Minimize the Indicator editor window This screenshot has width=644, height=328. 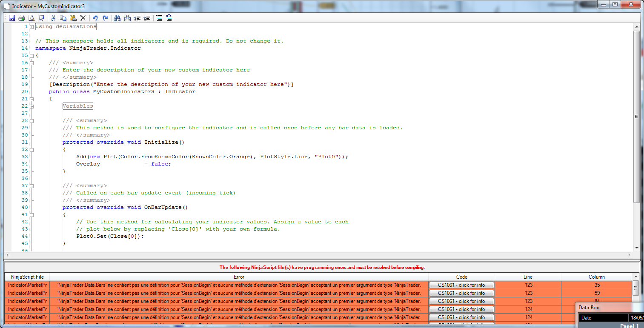point(604,4)
